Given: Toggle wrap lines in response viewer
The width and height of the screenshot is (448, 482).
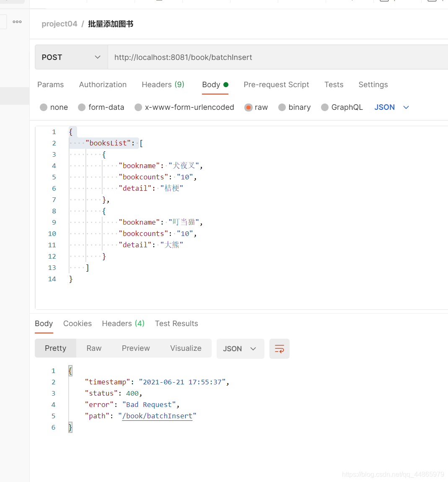Looking at the screenshot, I should pos(279,348).
